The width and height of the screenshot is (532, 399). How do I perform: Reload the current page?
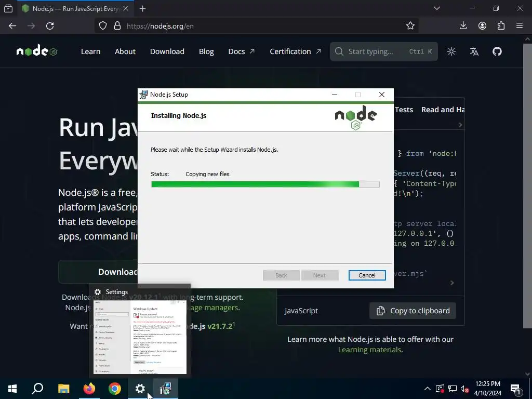point(50,26)
